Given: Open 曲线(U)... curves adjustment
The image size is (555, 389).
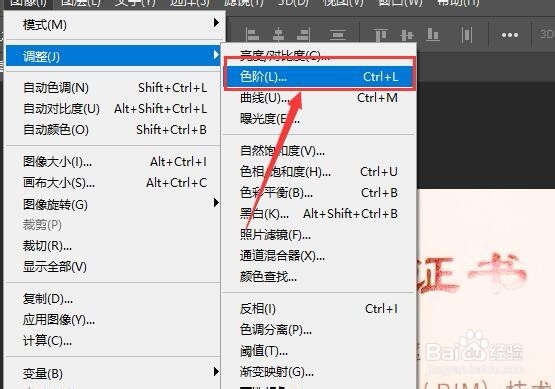Looking at the screenshot, I should point(319,98).
